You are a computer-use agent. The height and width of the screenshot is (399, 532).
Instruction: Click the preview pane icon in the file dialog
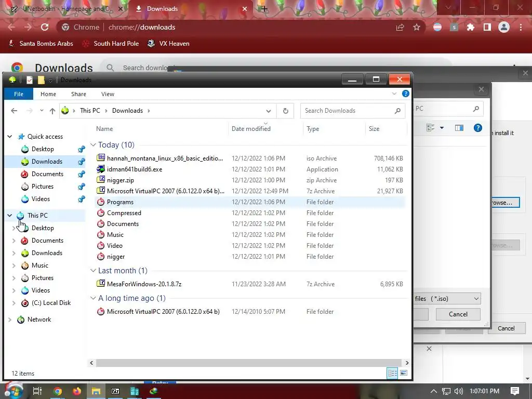pyautogui.click(x=459, y=128)
